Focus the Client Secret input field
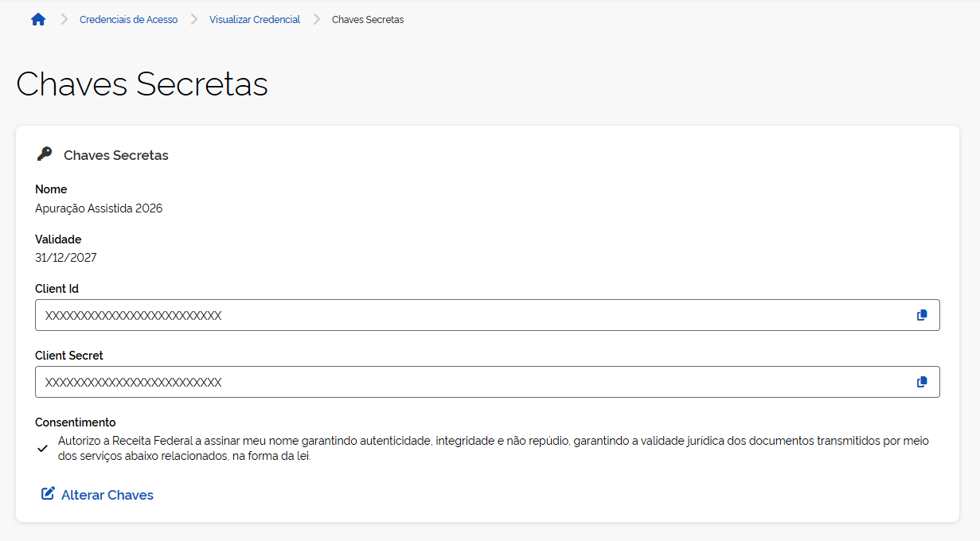This screenshot has width=980, height=541. point(487,382)
